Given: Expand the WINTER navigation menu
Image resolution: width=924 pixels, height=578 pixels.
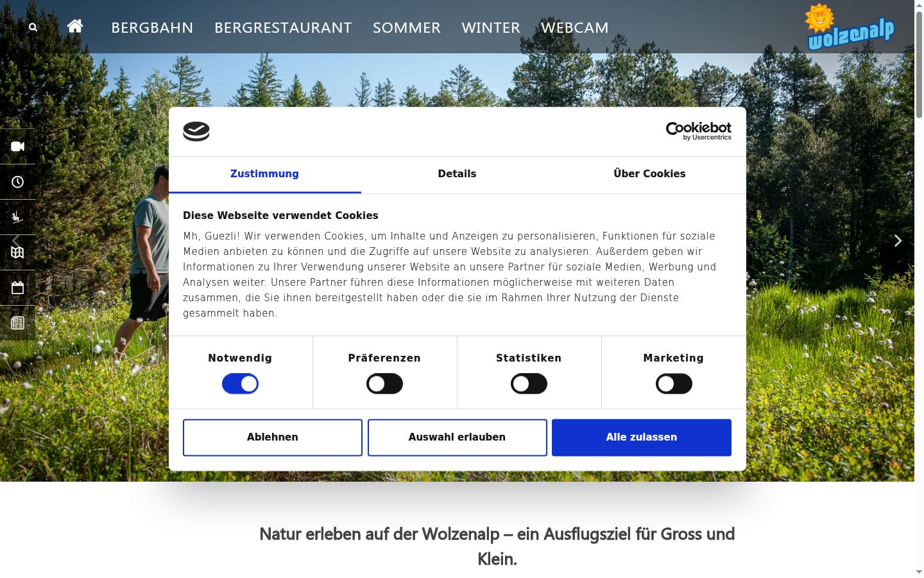Looking at the screenshot, I should (x=491, y=28).
